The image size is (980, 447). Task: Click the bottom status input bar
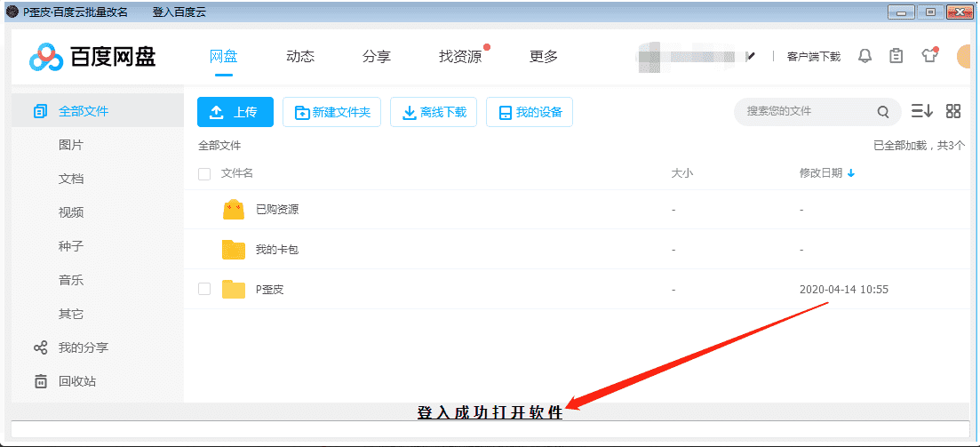pos(490,429)
